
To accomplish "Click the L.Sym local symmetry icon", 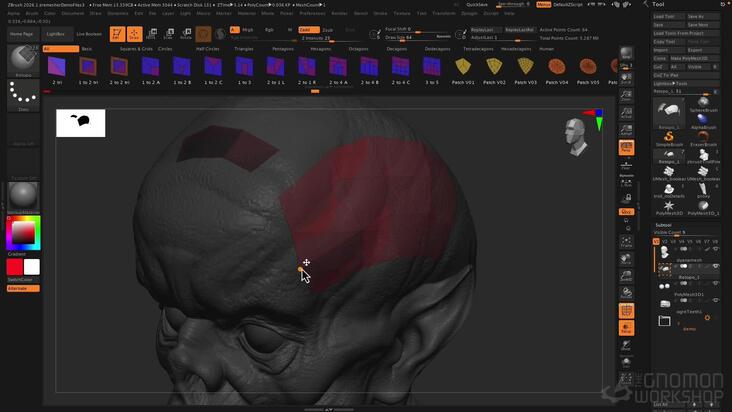I will [626, 182].
